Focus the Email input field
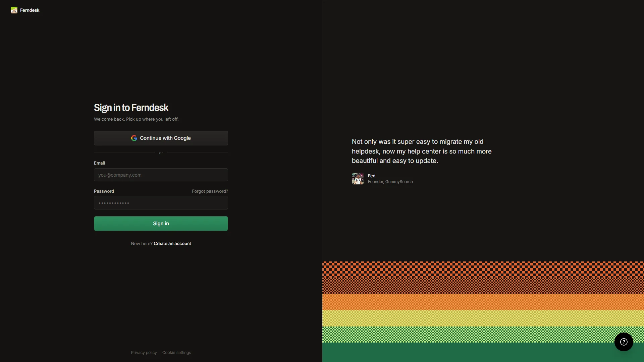 click(161, 175)
